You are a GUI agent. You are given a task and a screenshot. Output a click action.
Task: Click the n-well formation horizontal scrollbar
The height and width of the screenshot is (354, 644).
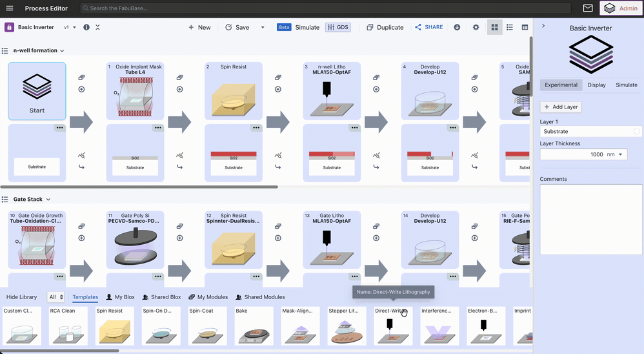[x=139, y=187]
